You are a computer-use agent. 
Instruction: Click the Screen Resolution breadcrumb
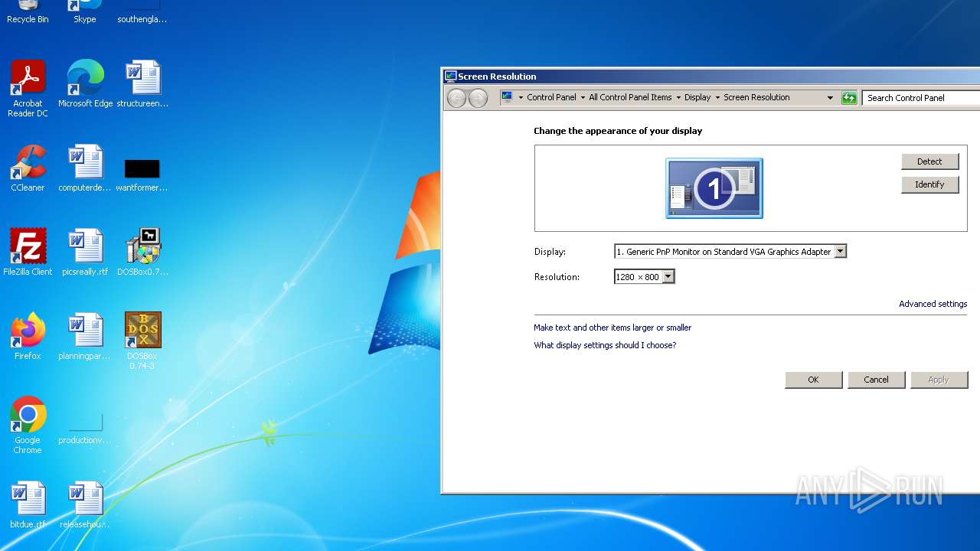coord(756,97)
